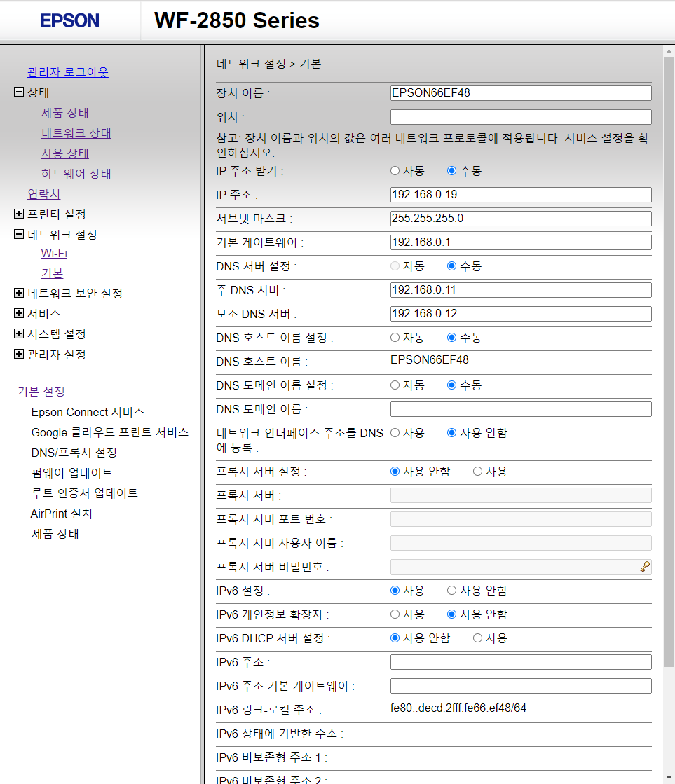Collapse the 상태 tree section
Screen dimensions: 675x784
[19, 92]
